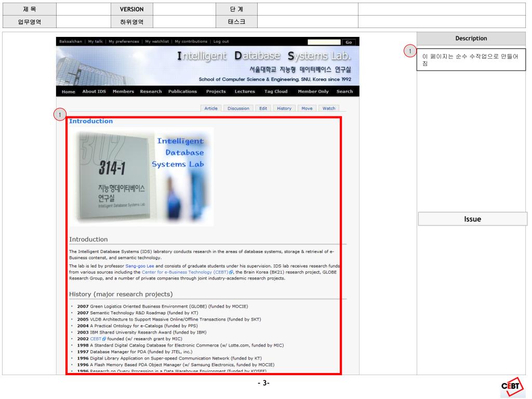The image size is (532, 399).
Task: Open the About IDS menu
Action: pos(94,91)
